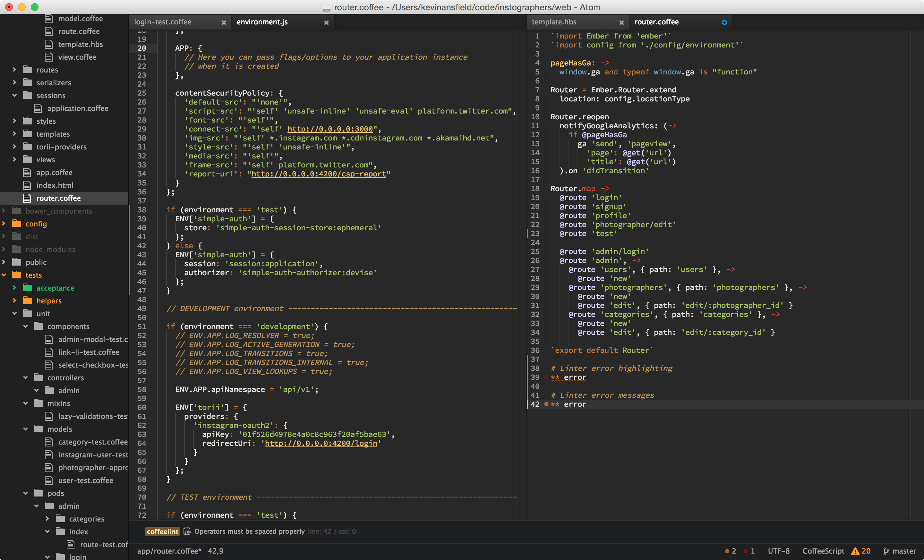Screen dimensions: 924x560
Task: Click the linter warning count '20' icon
Action: [x=861, y=550]
